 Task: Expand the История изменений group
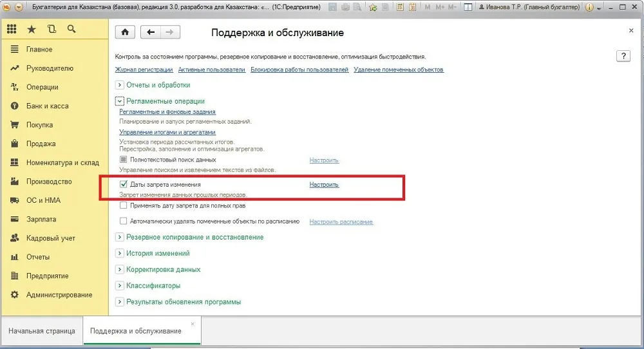[119, 253]
